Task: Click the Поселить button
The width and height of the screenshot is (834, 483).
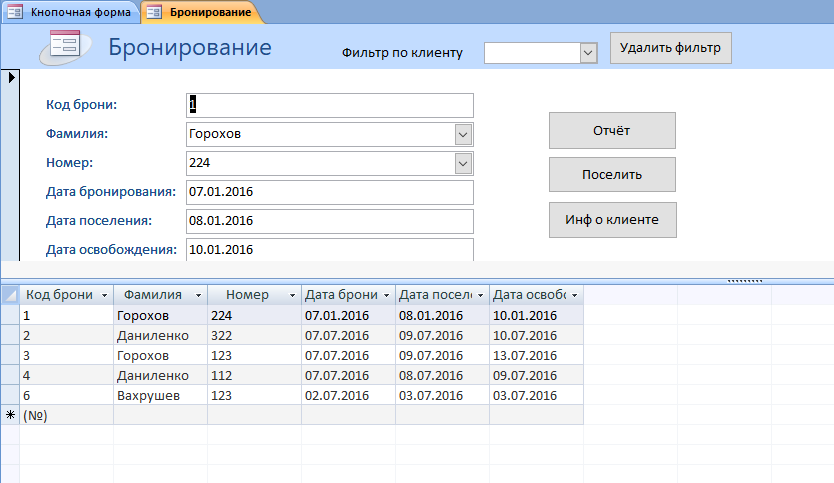Action: [612, 174]
